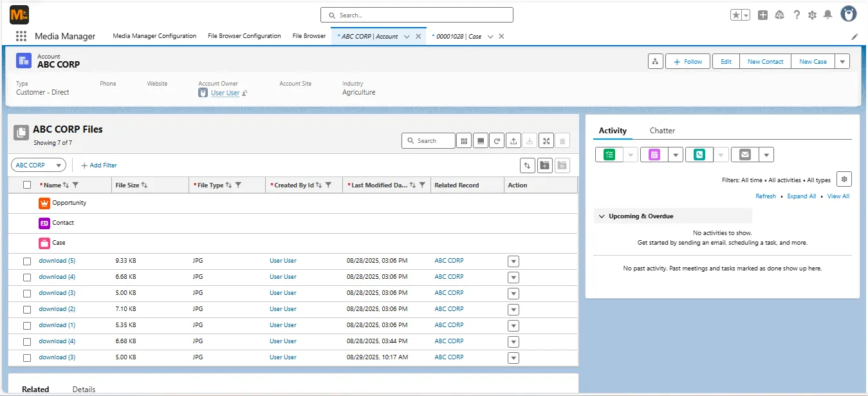Open the Trailhead guidance center icon
Image resolution: width=868 pixels, height=396 pixels.
(x=780, y=15)
